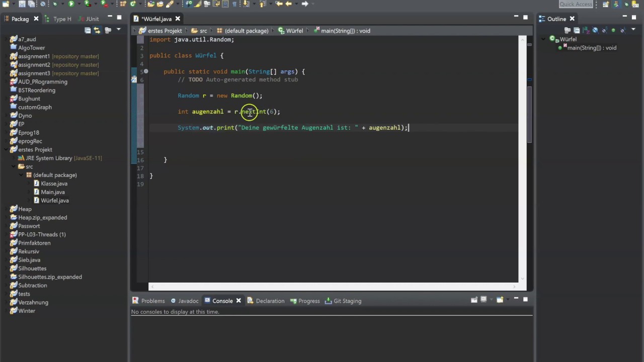Open the Git Staging tab
Screen dimensions: 644x362
(343, 301)
